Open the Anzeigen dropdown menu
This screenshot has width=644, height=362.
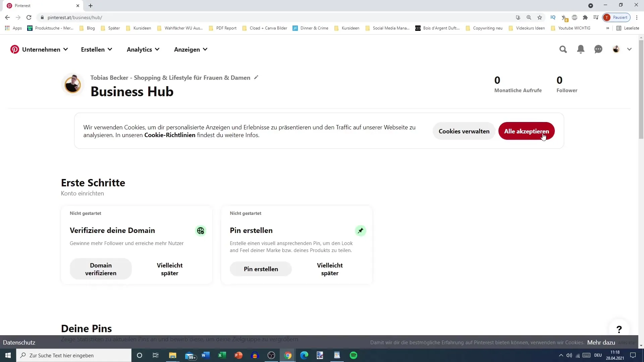(x=192, y=49)
